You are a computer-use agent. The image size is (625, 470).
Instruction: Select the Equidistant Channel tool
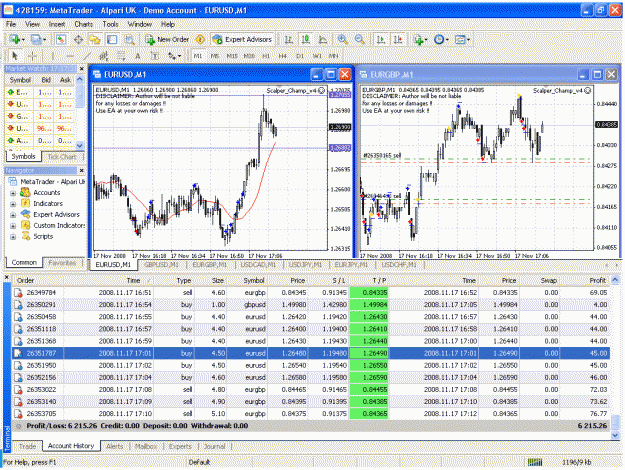tap(104, 56)
